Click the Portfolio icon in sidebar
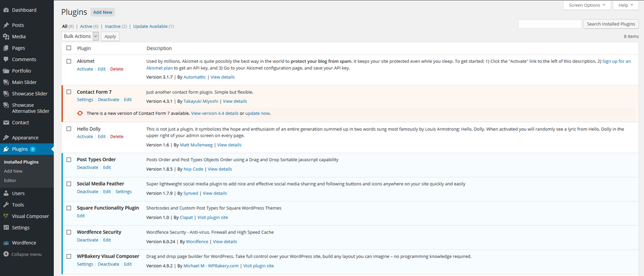This screenshot has width=644, height=276. click(6, 71)
